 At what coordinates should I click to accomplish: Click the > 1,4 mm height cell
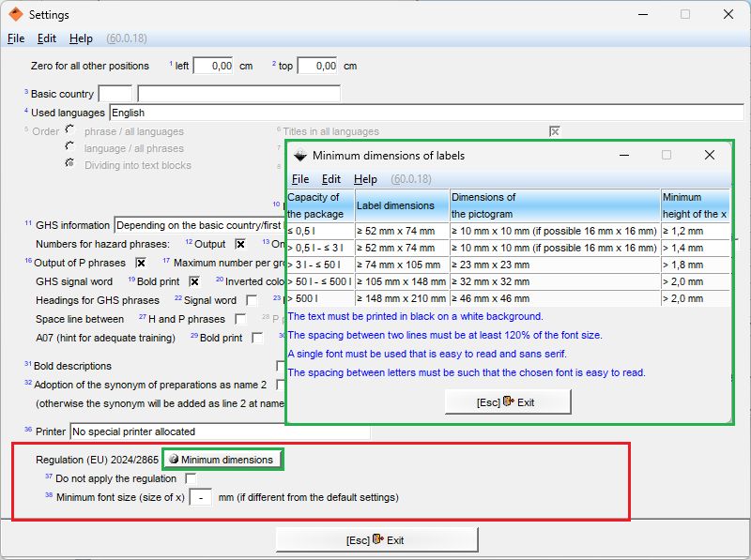tap(696, 248)
